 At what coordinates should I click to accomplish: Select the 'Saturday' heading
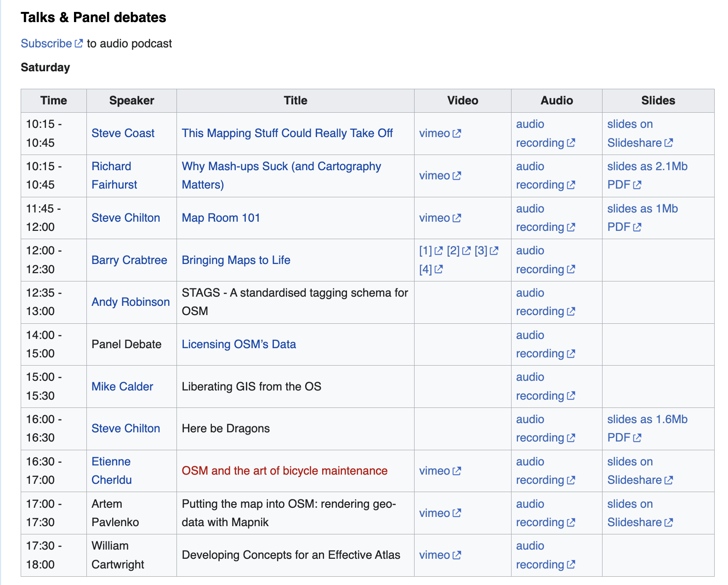pyautogui.click(x=45, y=68)
